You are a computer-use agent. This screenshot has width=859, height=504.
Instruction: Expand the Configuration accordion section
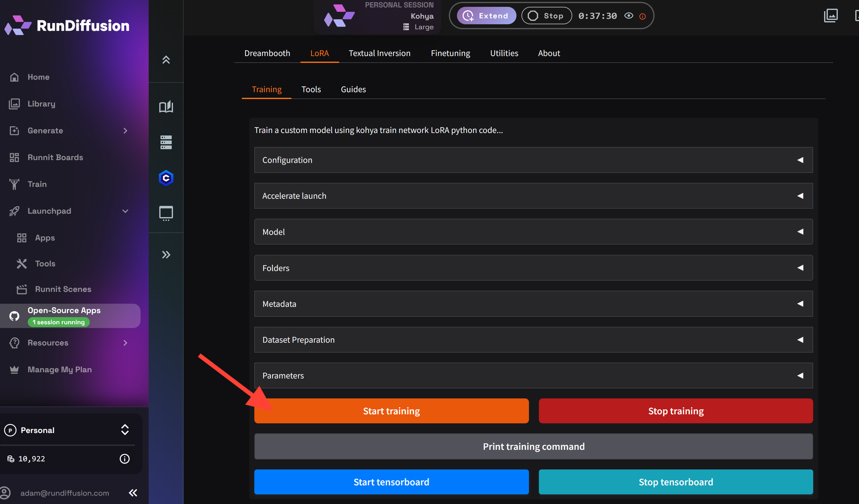(533, 160)
